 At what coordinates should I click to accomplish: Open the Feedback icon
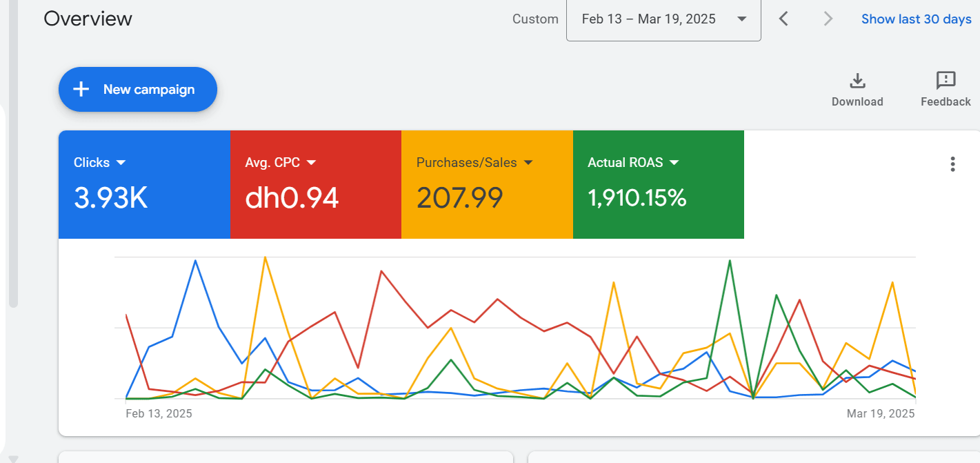(x=946, y=81)
